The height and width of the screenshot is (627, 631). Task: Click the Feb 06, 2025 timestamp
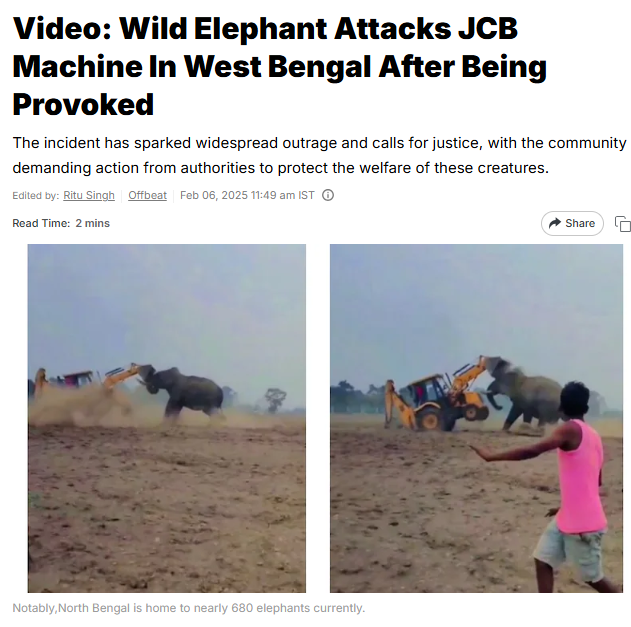coord(247,195)
